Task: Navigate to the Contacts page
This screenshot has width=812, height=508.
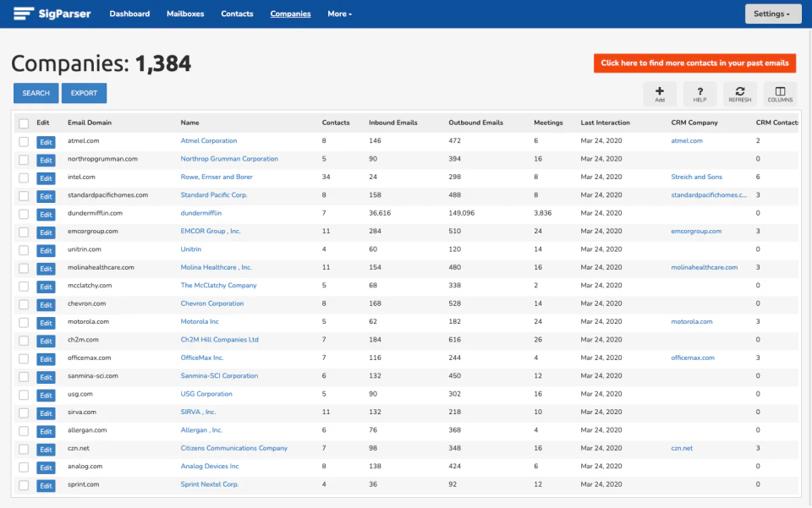Action: (x=237, y=14)
